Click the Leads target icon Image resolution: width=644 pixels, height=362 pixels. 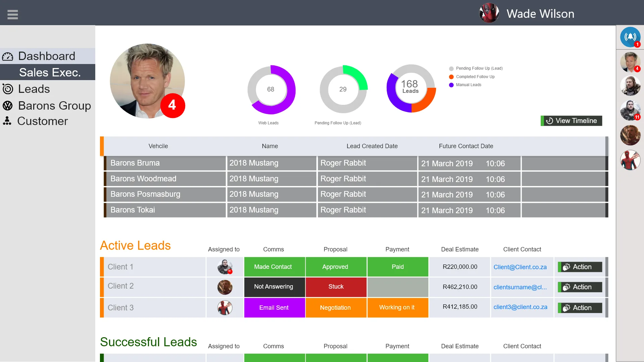tap(8, 89)
